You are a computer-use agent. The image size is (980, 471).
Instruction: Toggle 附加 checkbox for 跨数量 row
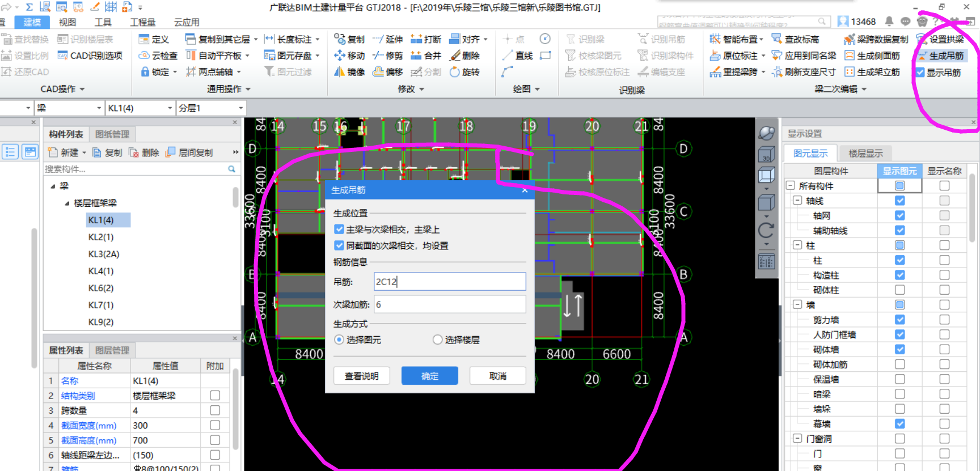pyautogui.click(x=215, y=410)
